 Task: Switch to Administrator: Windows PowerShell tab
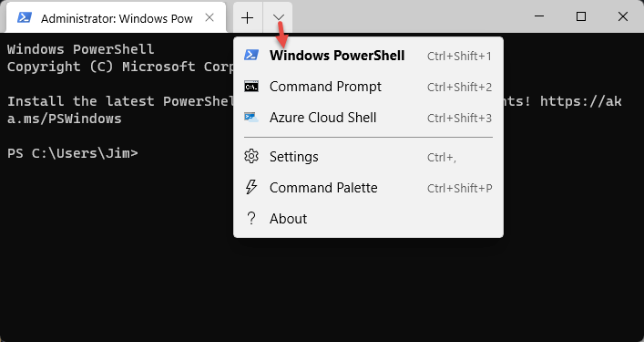116,17
